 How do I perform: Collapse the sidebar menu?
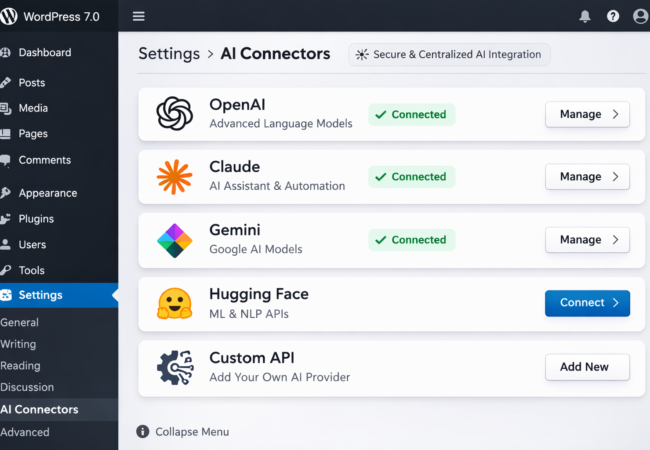click(x=183, y=432)
